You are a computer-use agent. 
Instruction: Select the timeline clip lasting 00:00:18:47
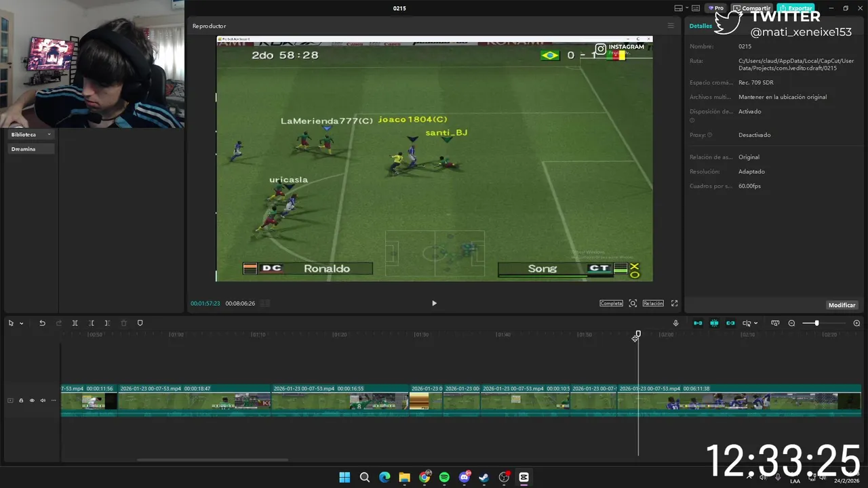point(194,401)
